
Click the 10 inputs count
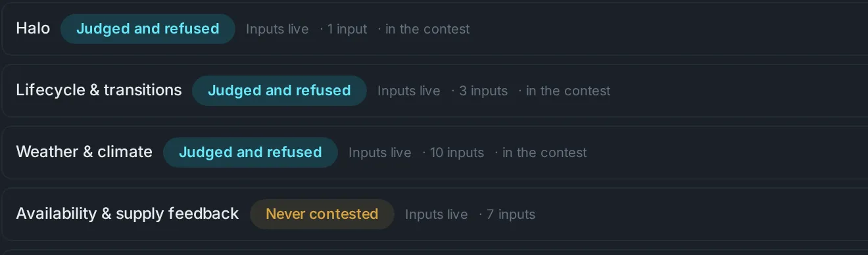coord(457,153)
